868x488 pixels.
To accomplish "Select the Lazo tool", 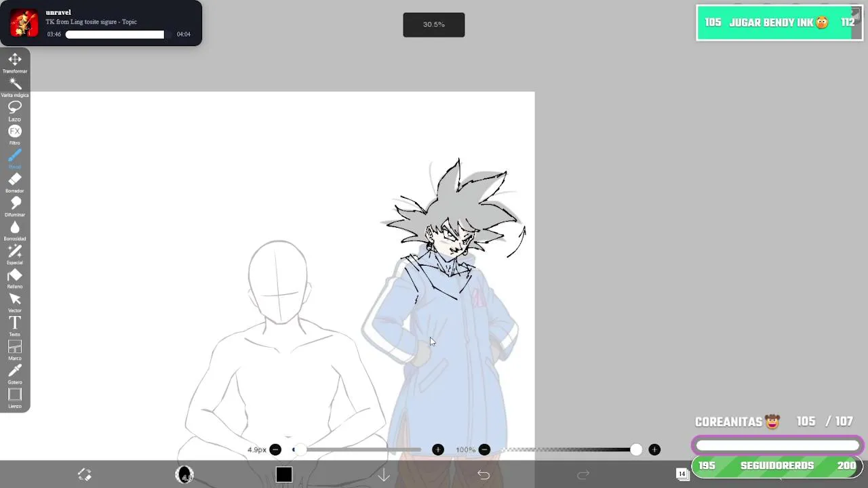I will 15,110.
